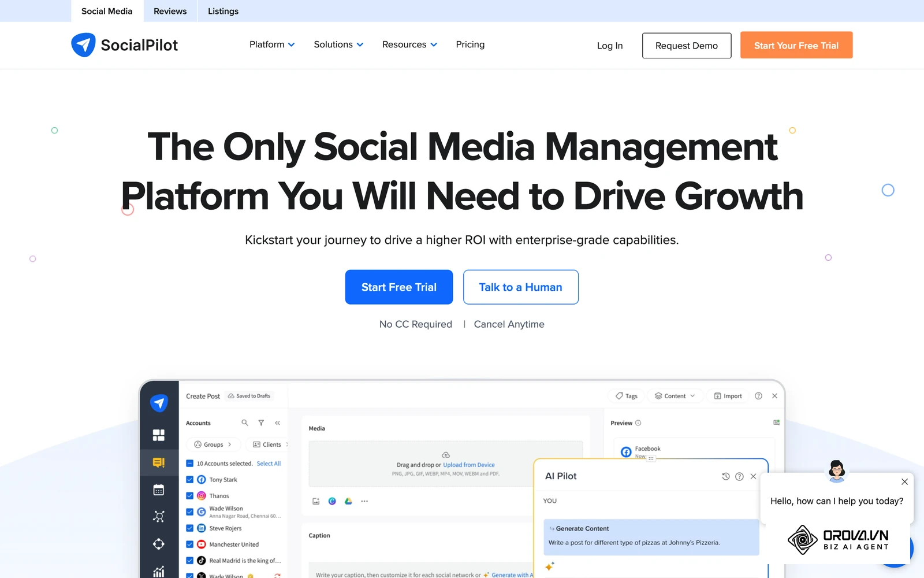This screenshot has height=578, width=924.
Task: Select the yellow posts icon in sidebar
Action: tap(159, 462)
